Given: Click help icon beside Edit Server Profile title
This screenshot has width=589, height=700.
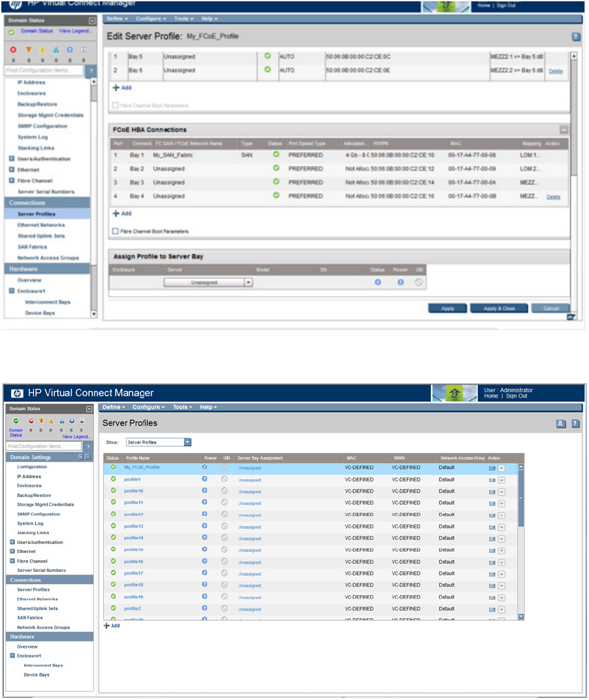Looking at the screenshot, I should (x=575, y=37).
